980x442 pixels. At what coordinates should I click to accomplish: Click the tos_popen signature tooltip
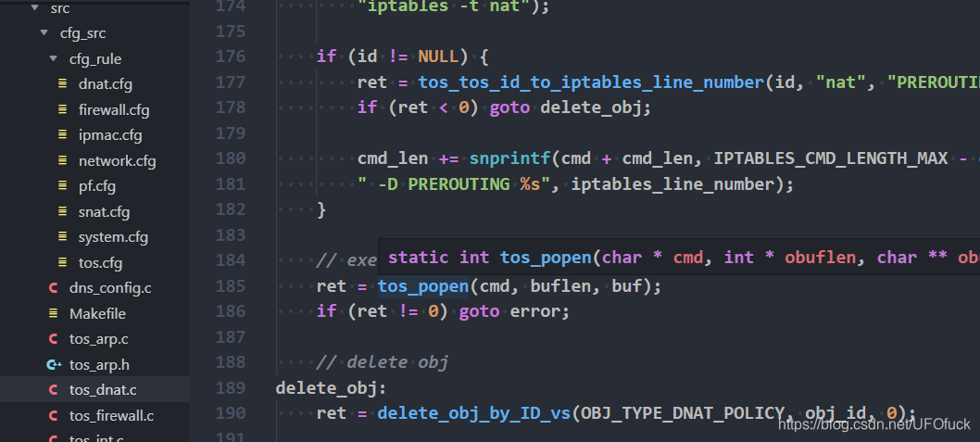point(679,257)
